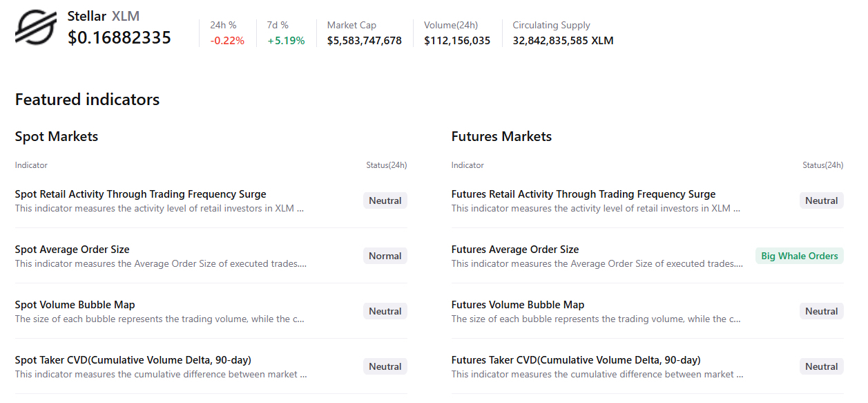This screenshot has height=403, width=868.
Task: Open the Spot Average Order Size indicator
Action: [x=73, y=250]
